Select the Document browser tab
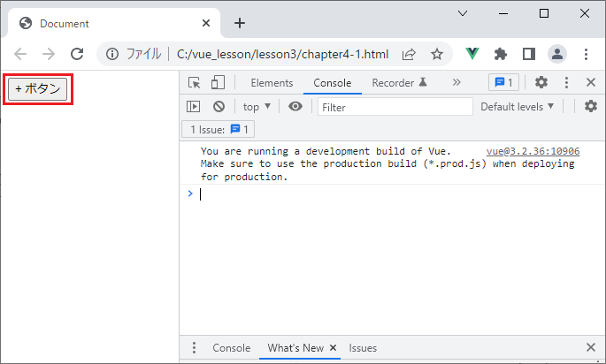The image size is (606, 364). 112,23
